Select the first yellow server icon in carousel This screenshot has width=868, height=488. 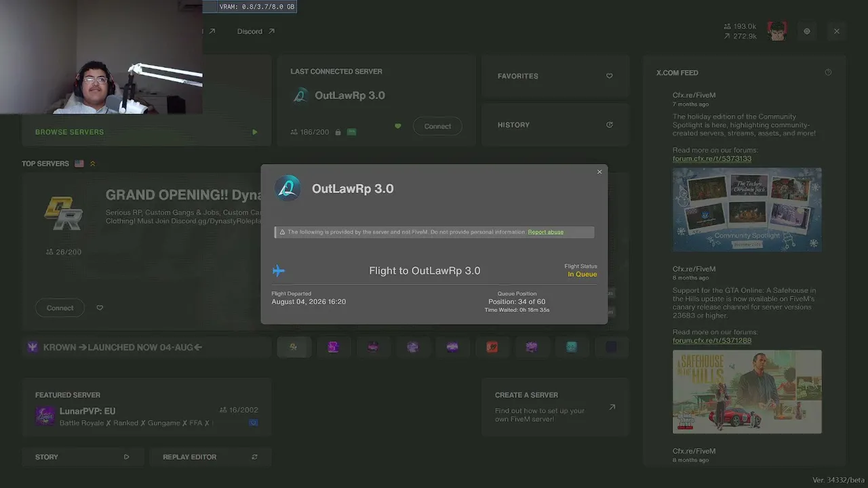pyautogui.click(x=294, y=347)
